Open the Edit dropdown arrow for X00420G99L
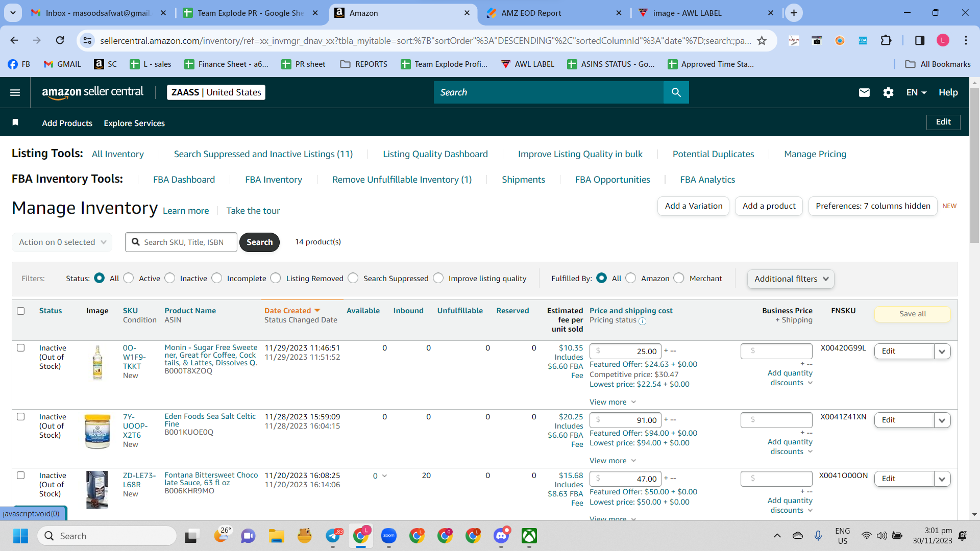This screenshot has height=551, width=980. 942,351
